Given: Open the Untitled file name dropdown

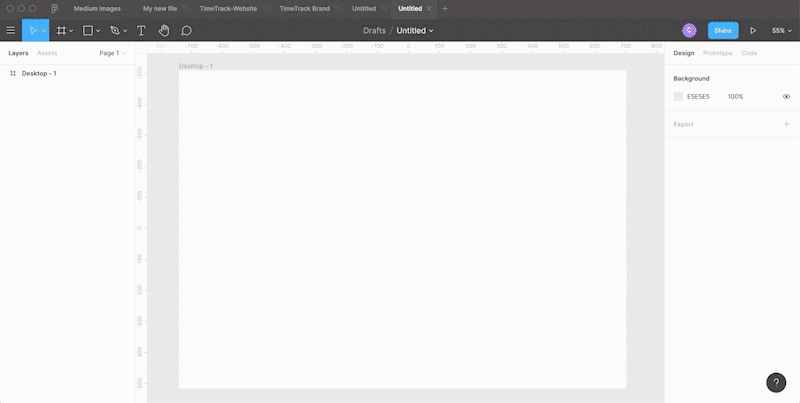Looking at the screenshot, I should tap(415, 31).
